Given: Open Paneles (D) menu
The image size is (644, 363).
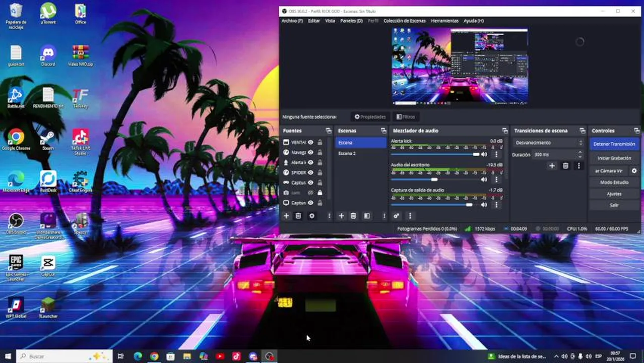Looking at the screenshot, I should click(351, 21).
